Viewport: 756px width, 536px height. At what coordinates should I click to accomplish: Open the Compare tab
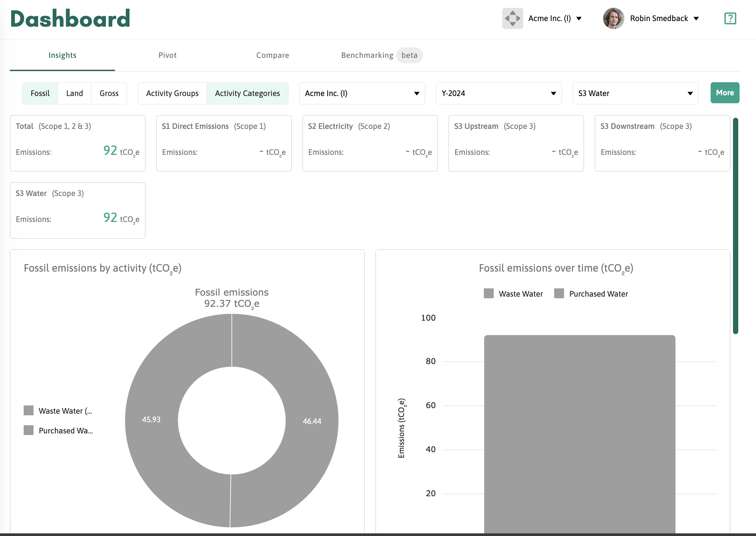pyautogui.click(x=272, y=55)
